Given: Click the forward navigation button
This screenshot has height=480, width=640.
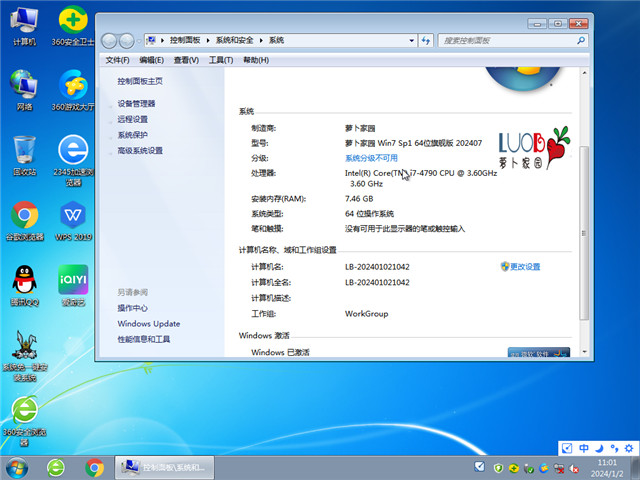Looking at the screenshot, I should click(127, 40).
